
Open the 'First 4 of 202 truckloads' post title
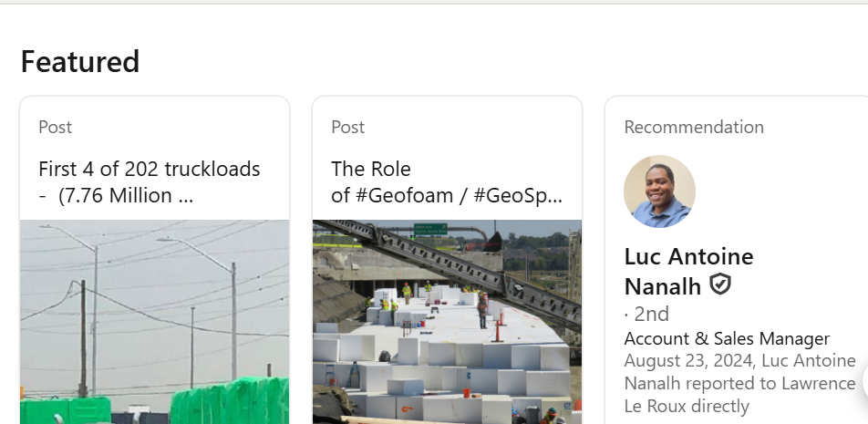point(150,170)
